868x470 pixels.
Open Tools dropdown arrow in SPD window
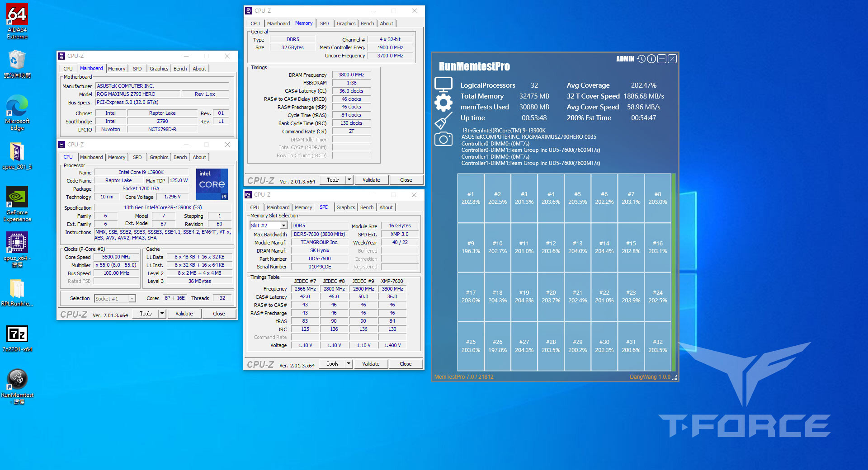pyautogui.click(x=349, y=364)
